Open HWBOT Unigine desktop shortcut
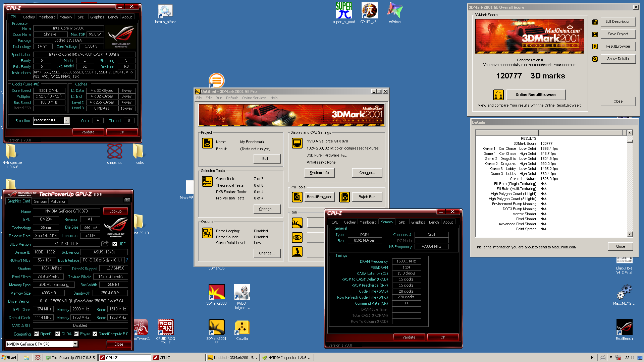This screenshot has width=644, height=362. (242, 297)
